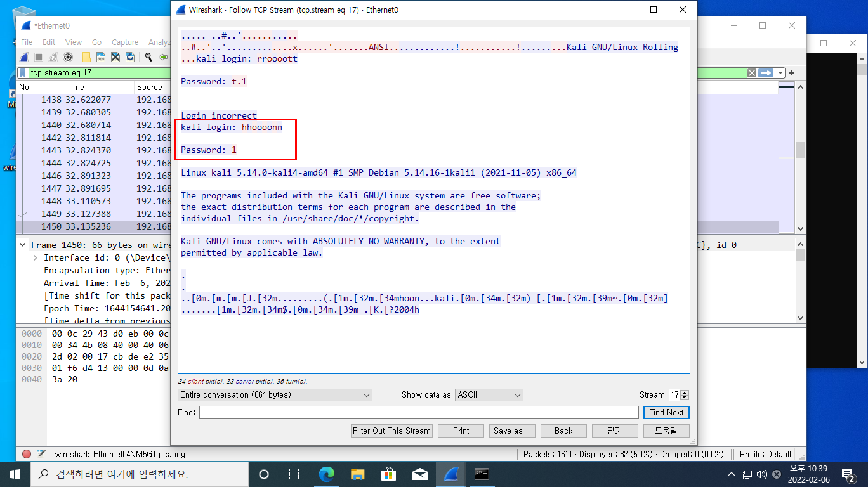Switch to Command Prompt in taskbar
868x487 pixels.
(482, 474)
